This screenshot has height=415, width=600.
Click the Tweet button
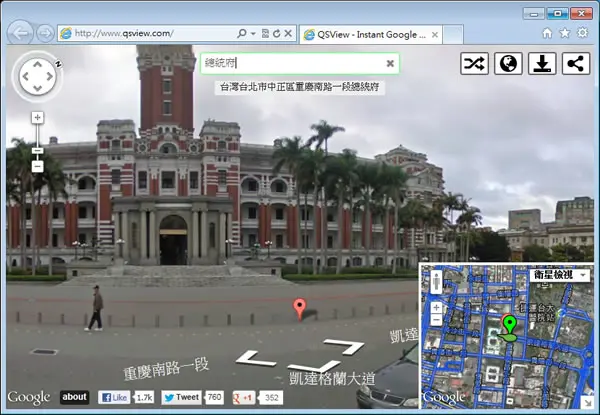[181, 397]
